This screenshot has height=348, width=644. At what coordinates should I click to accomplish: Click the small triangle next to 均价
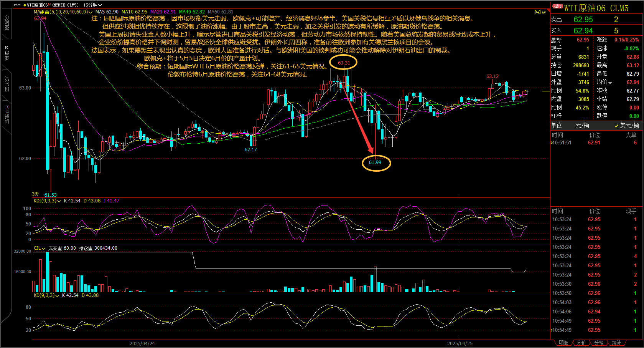click(610, 83)
